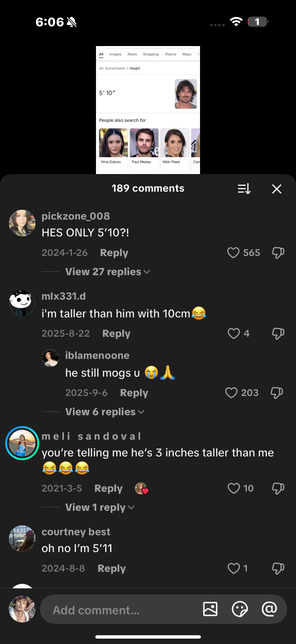Dislike mlx331.d's comment

coord(278,333)
